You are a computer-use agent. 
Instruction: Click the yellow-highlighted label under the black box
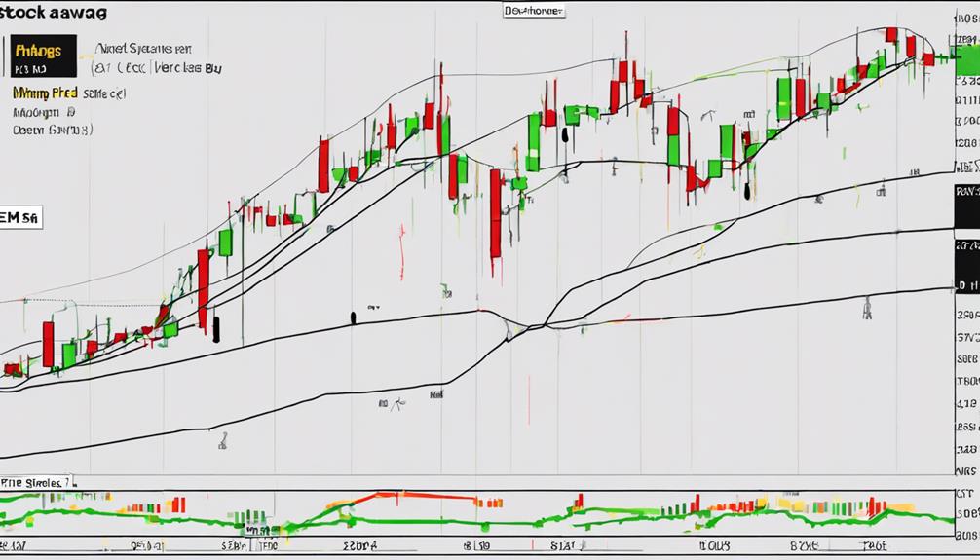45,93
